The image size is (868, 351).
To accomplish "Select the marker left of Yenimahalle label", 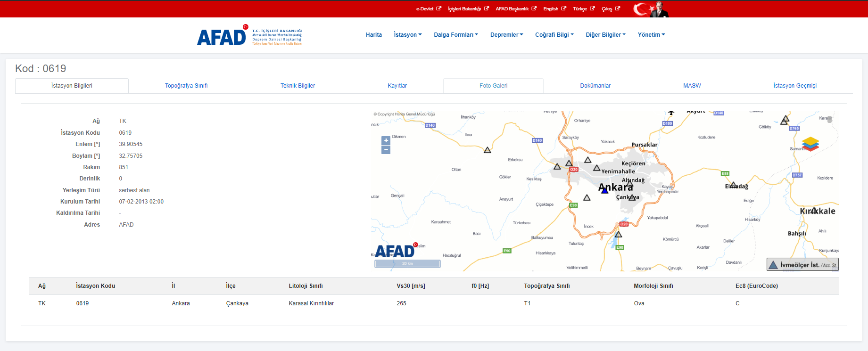I will pos(596,168).
